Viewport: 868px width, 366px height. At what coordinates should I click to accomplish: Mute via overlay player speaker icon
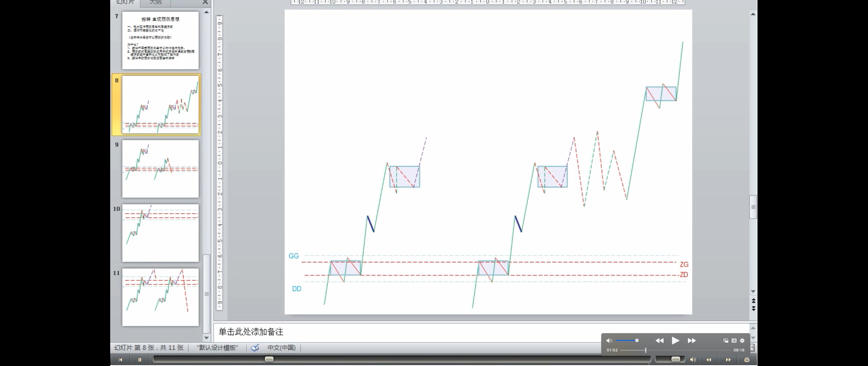609,341
